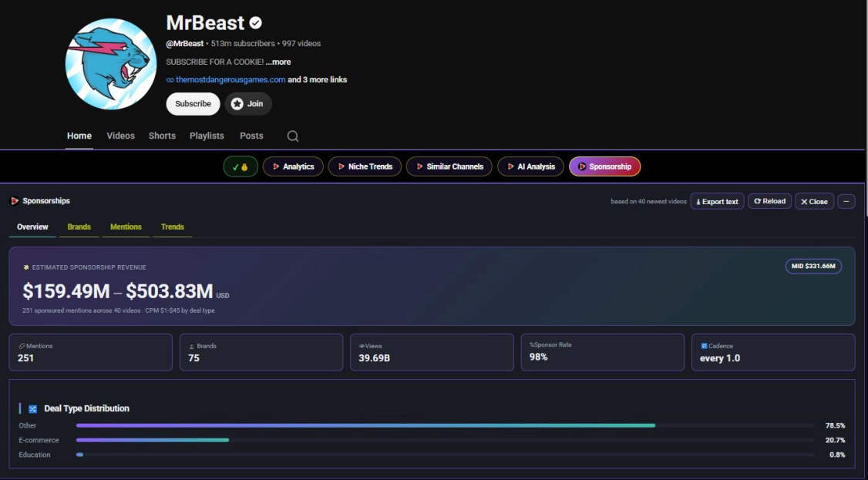Image resolution: width=868 pixels, height=480 pixels.
Task: Click the '$159.49M – $503.83M' revenue estimate
Action: [117, 291]
